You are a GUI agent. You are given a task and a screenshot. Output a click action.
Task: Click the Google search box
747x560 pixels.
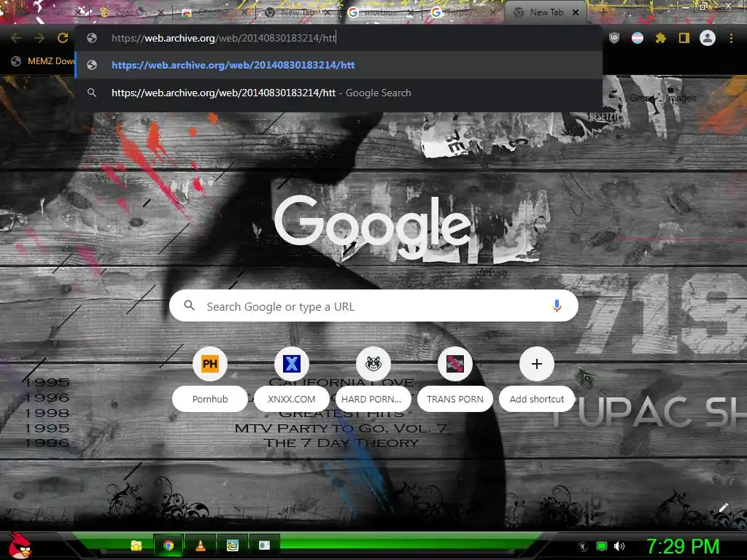tap(373, 306)
